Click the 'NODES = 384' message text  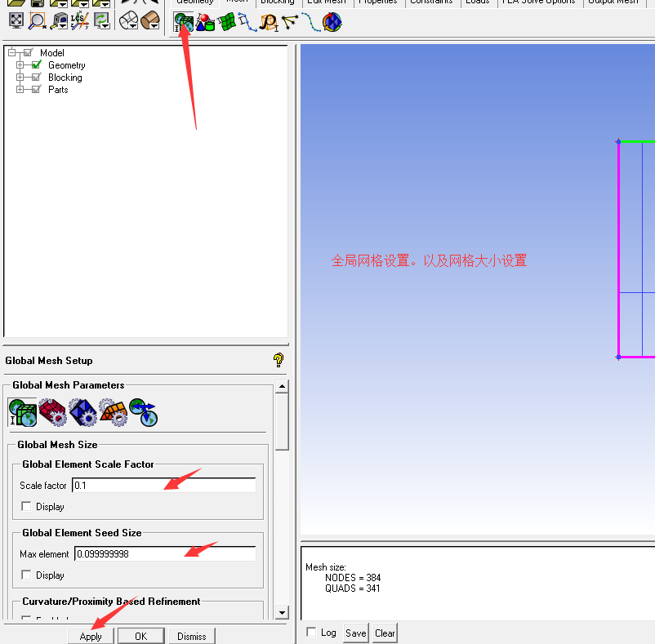353,577
